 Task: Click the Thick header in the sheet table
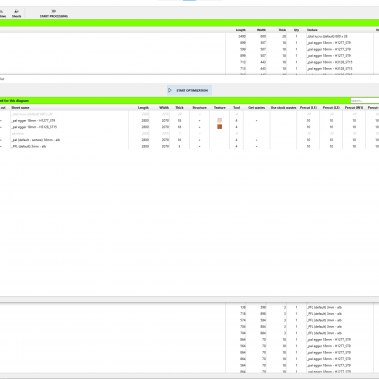coord(179,108)
